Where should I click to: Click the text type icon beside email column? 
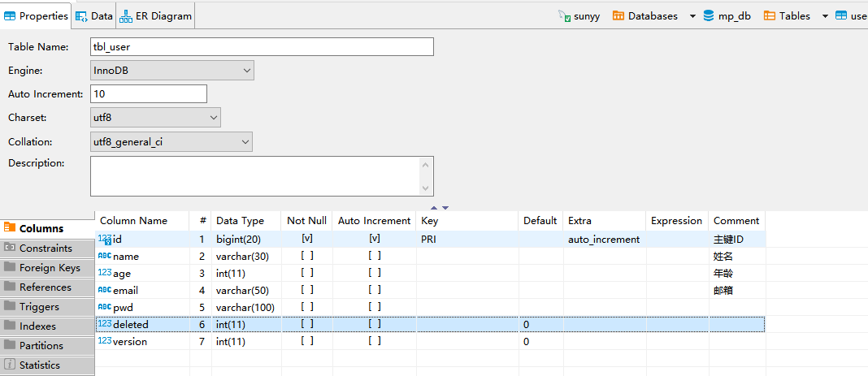[x=105, y=290]
